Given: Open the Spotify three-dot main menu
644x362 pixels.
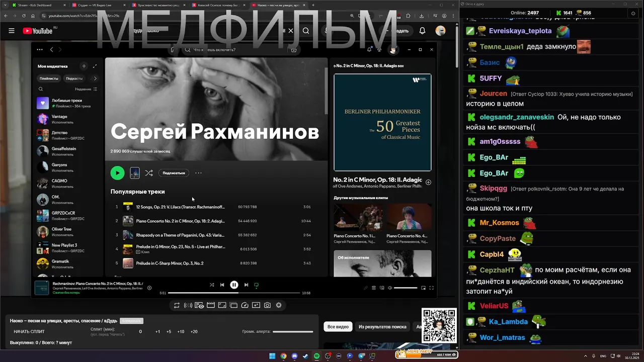Looking at the screenshot, I should tap(40, 49).
